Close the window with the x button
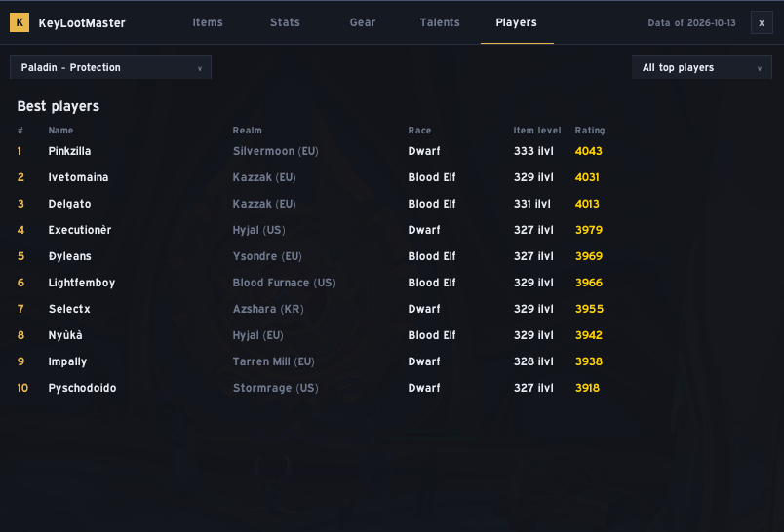784x532 pixels. click(x=762, y=23)
